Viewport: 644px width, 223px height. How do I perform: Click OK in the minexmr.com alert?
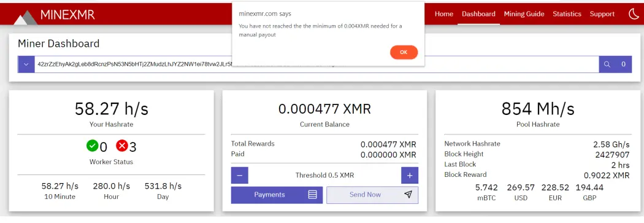[404, 52]
